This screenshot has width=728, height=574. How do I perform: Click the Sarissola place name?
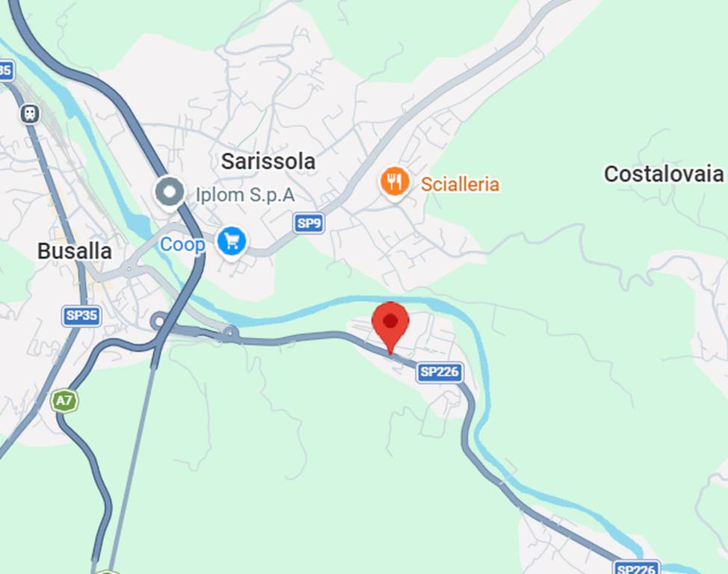268,161
